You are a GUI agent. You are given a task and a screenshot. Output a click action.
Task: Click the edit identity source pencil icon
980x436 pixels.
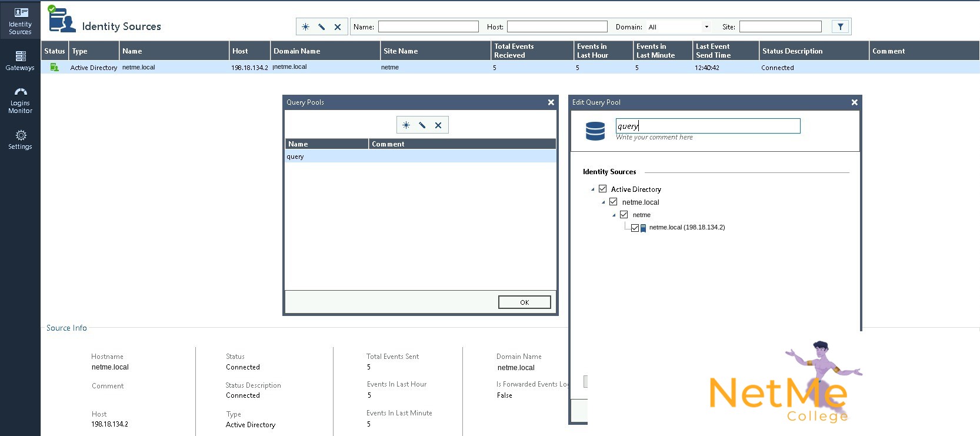point(322,27)
